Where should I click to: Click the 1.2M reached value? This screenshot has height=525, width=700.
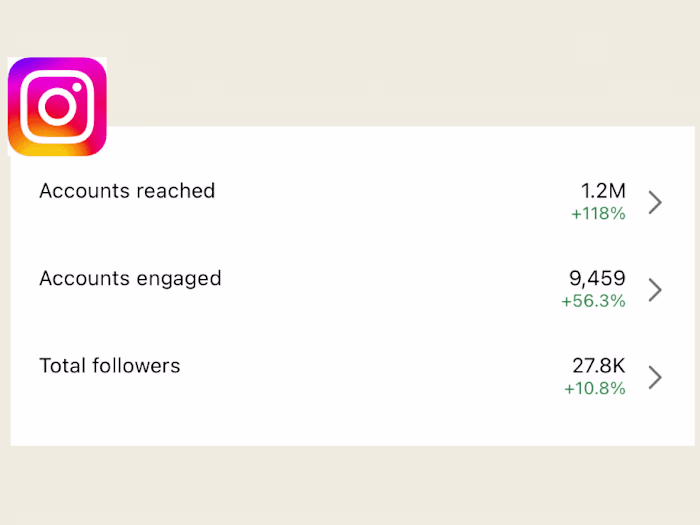603,191
